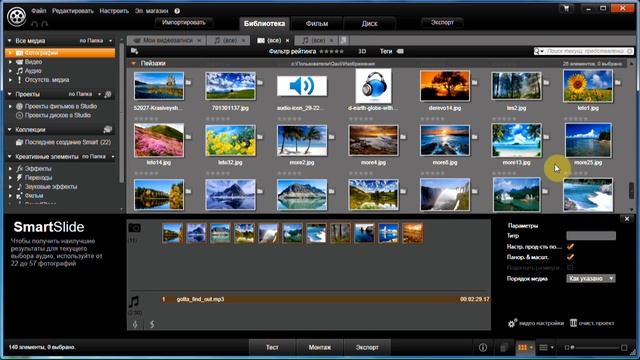Click the bottom Экспорт button
The image size is (640, 360).
pyautogui.click(x=367, y=347)
